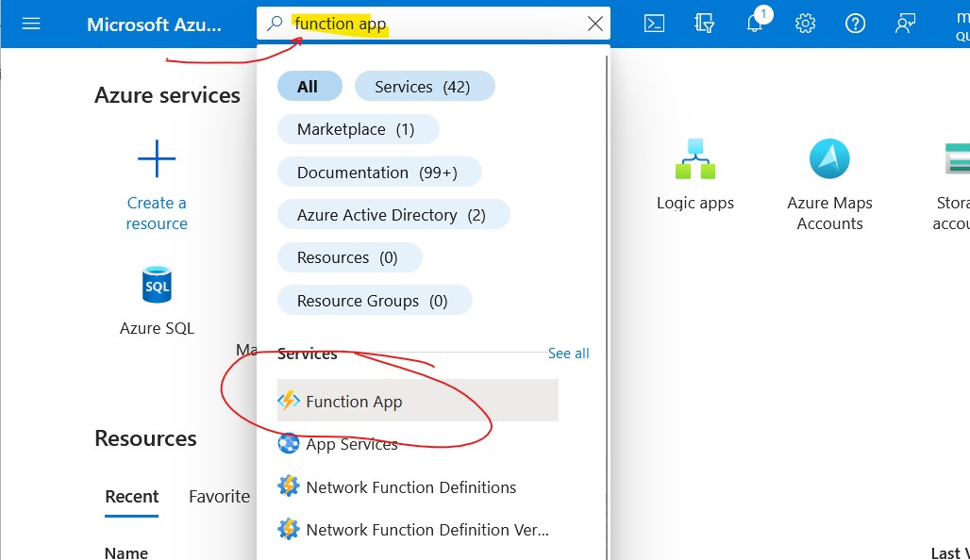Filter by Azure Active Directory (2)

(393, 215)
